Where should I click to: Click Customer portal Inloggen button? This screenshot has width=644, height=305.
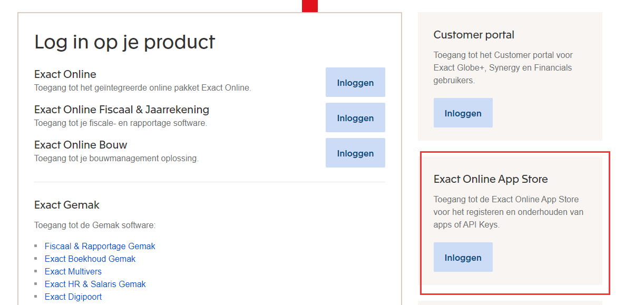pyautogui.click(x=463, y=113)
